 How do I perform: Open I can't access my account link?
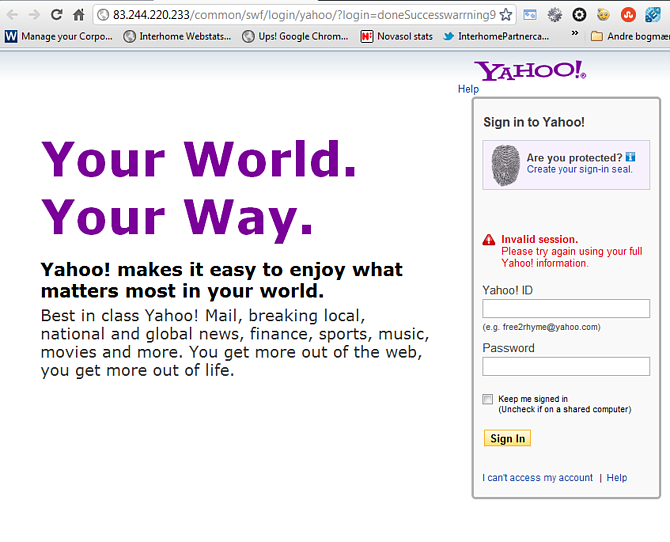click(538, 477)
